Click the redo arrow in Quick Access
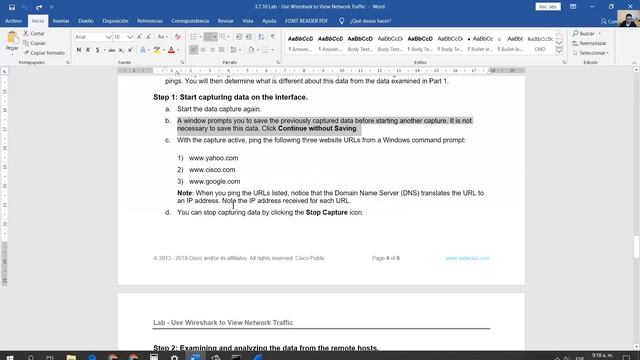640x360 pixels. click(39, 7)
